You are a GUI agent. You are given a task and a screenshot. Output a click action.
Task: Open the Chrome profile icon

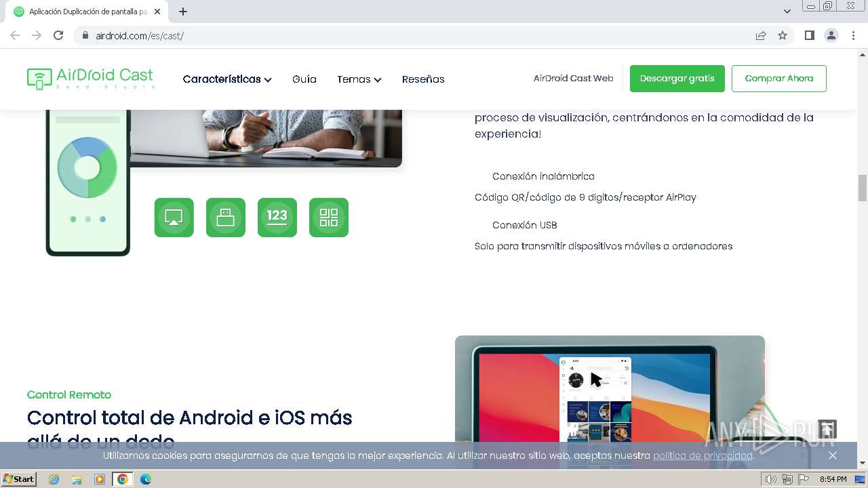(x=831, y=35)
